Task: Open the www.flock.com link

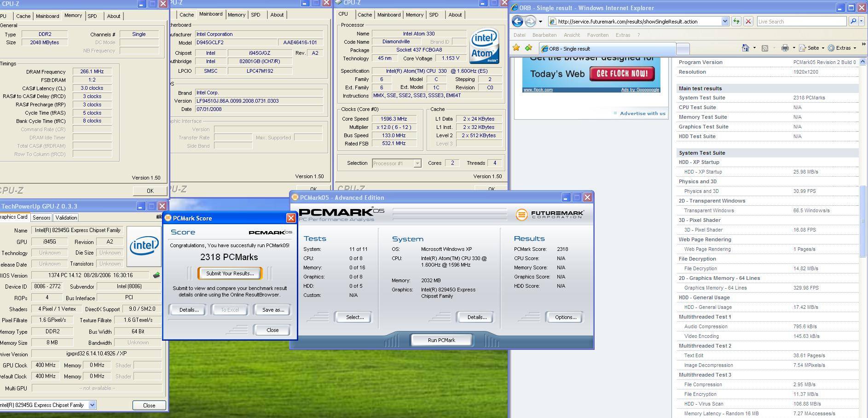Action: pos(538,90)
